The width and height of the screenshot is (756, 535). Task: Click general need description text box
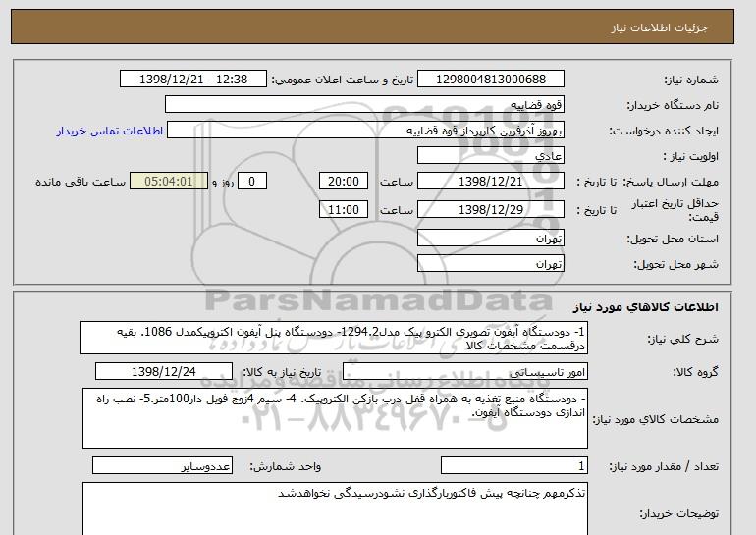[334, 339]
